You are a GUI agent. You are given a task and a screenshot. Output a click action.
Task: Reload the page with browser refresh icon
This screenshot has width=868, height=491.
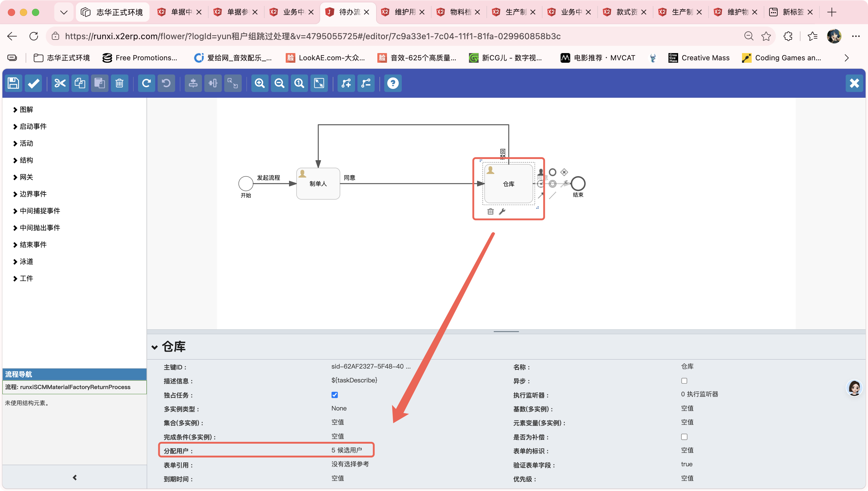point(34,36)
